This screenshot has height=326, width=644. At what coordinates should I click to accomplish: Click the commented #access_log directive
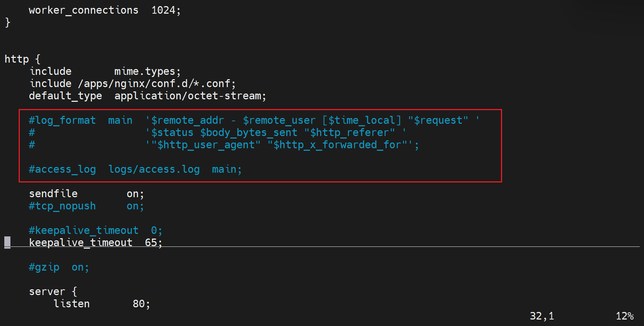(x=62, y=169)
